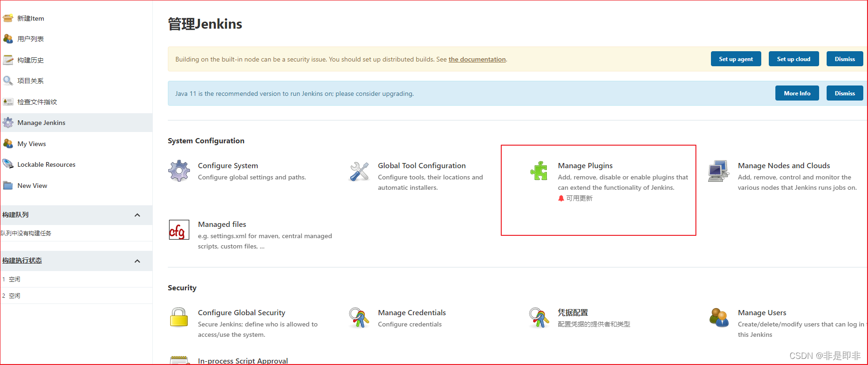Open In-process Script Approval link
The height and width of the screenshot is (365, 868).
(x=243, y=361)
